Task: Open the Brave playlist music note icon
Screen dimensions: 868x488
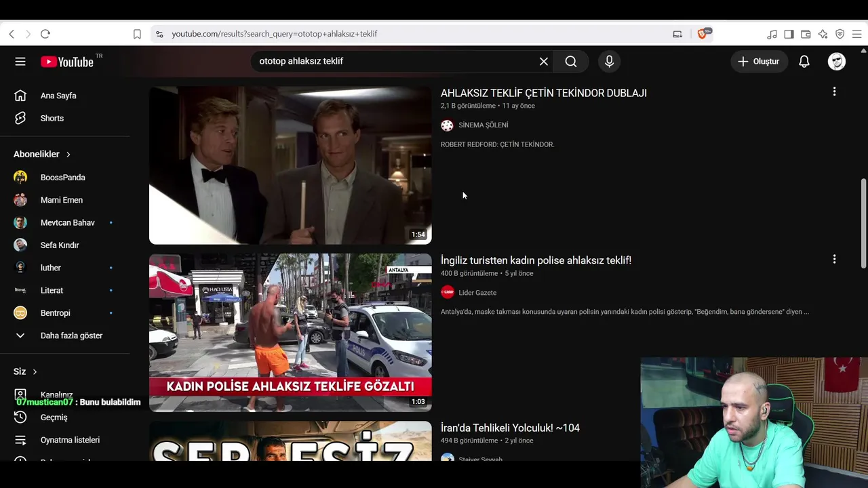Action: [x=772, y=34]
